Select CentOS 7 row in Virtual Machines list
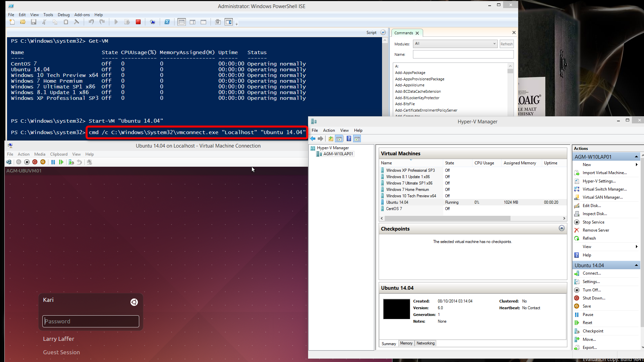The width and height of the screenshot is (644, 362). click(x=472, y=209)
